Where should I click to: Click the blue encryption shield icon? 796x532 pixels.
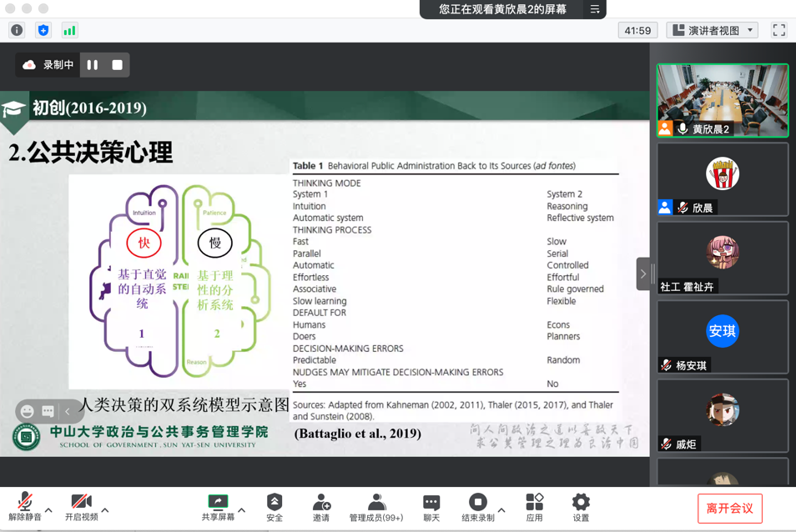43,31
